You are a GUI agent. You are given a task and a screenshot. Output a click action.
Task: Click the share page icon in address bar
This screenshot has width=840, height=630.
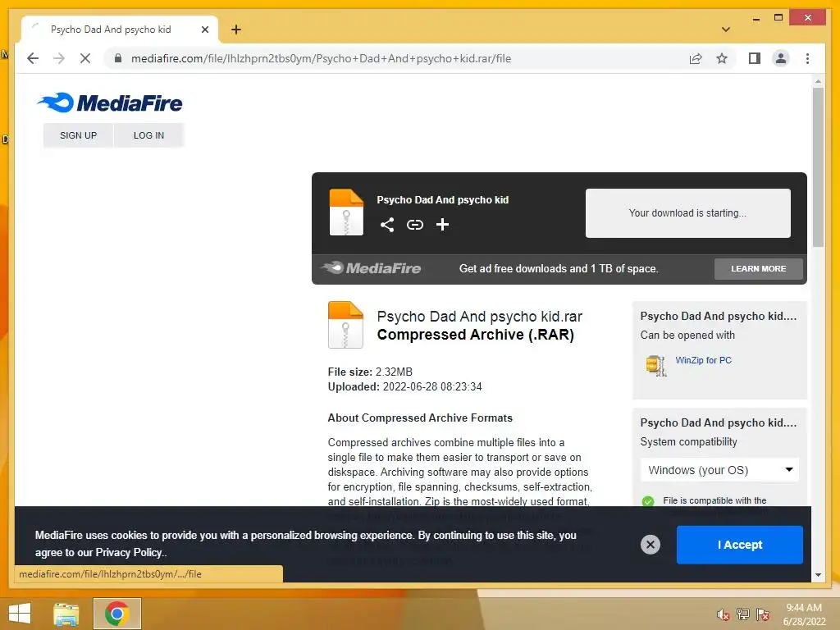[696, 58]
